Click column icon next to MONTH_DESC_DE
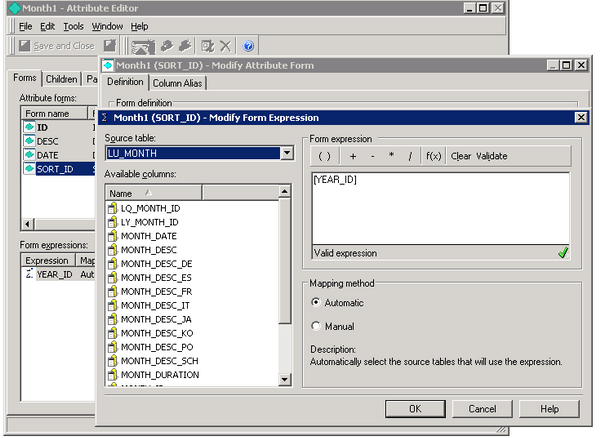Screen dimensions: 600x438 coord(112,264)
